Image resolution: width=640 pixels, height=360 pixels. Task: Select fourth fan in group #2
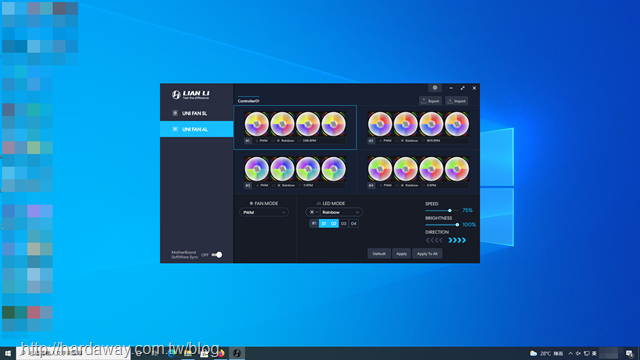[x=457, y=124]
